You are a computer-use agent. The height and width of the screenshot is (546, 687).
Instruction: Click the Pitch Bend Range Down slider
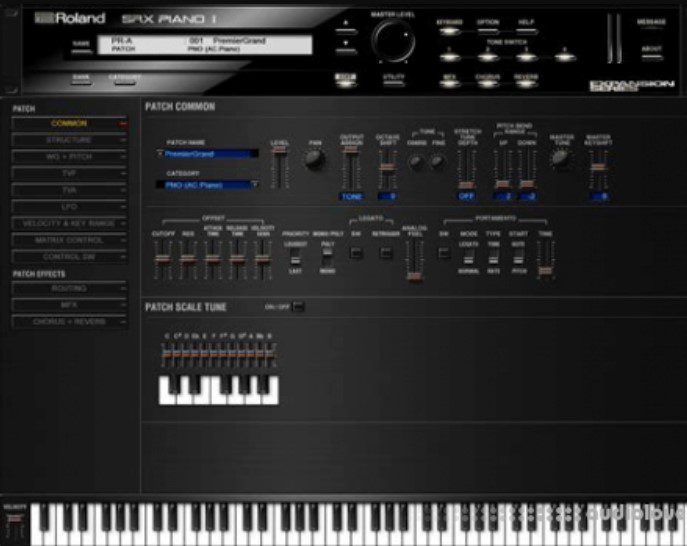click(x=527, y=169)
